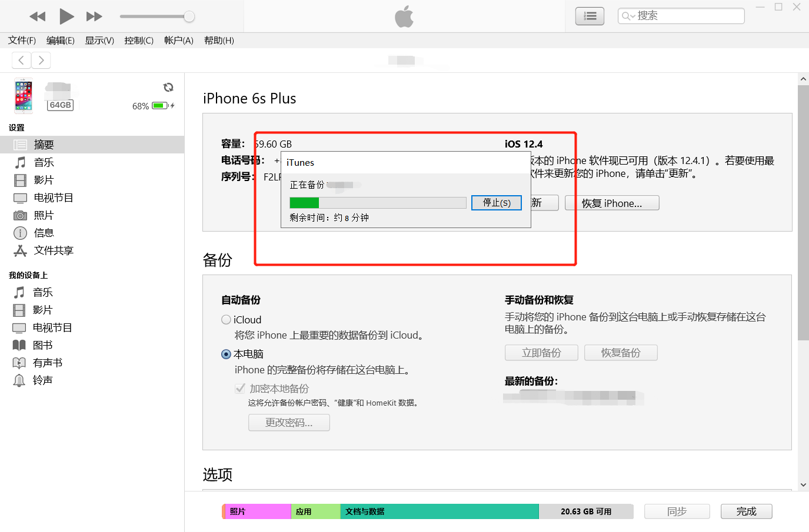Click the 信息 info icon
This screenshot has width=809, height=532.
(x=21, y=233)
